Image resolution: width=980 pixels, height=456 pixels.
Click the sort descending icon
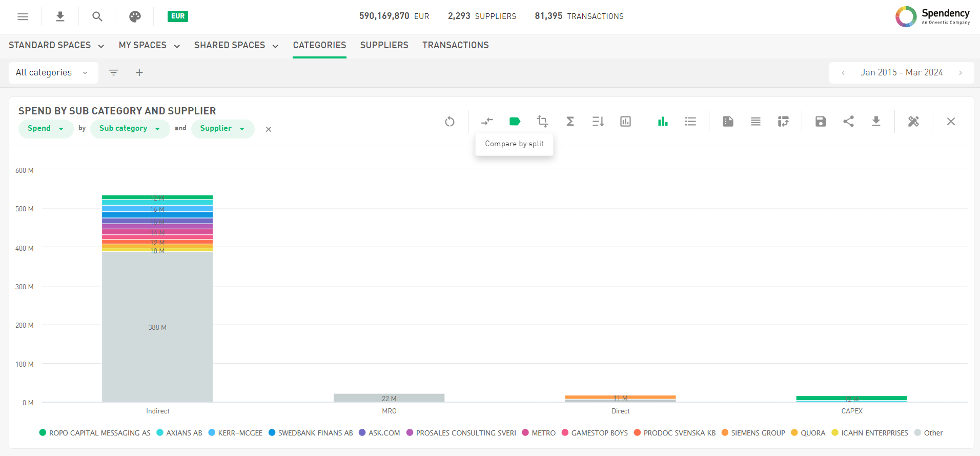point(598,122)
